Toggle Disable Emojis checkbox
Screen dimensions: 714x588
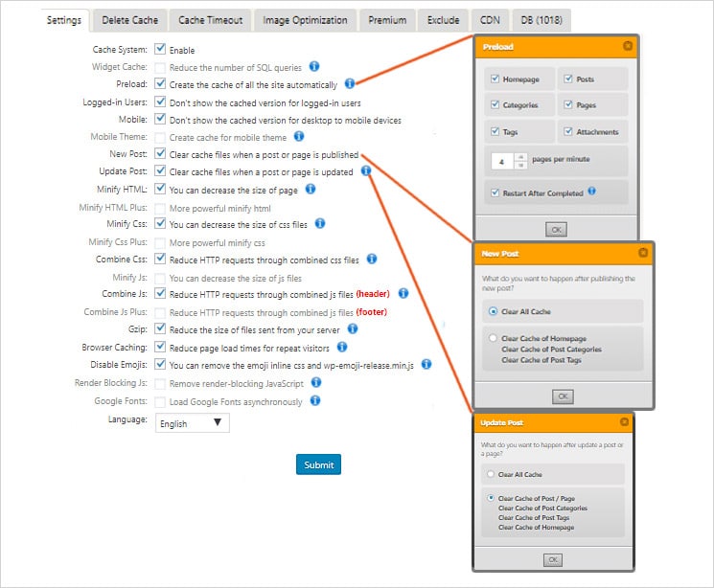pyautogui.click(x=160, y=364)
